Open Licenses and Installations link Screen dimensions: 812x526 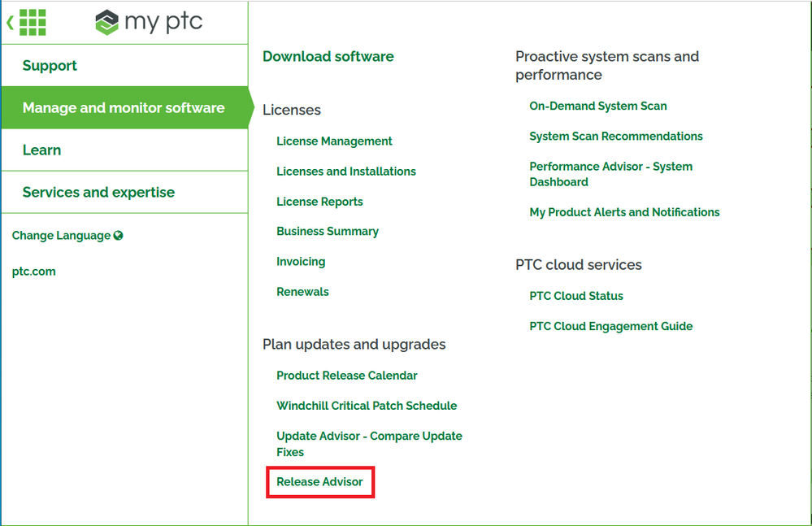point(346,172)
